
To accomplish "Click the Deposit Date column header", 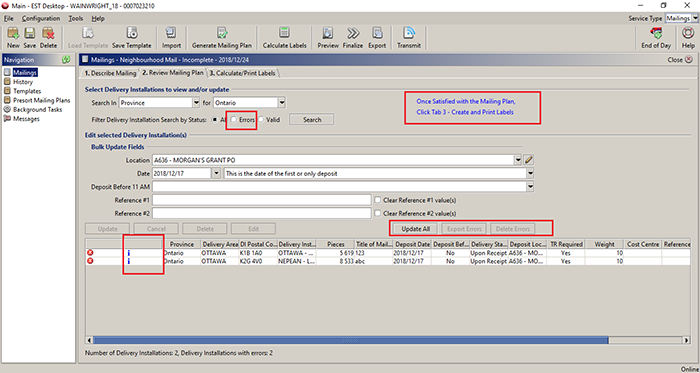I will click(x=412, y=244).
